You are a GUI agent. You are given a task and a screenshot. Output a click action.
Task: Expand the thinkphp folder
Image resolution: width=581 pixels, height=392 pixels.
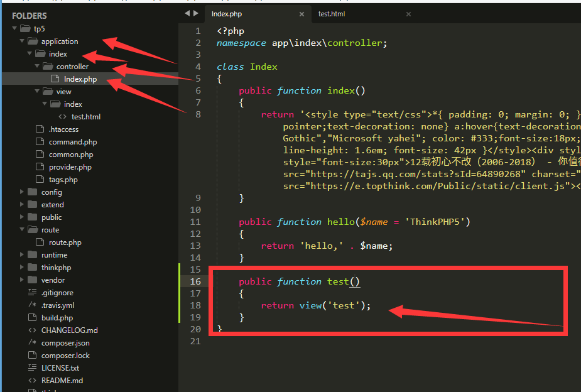pos(22,267)
